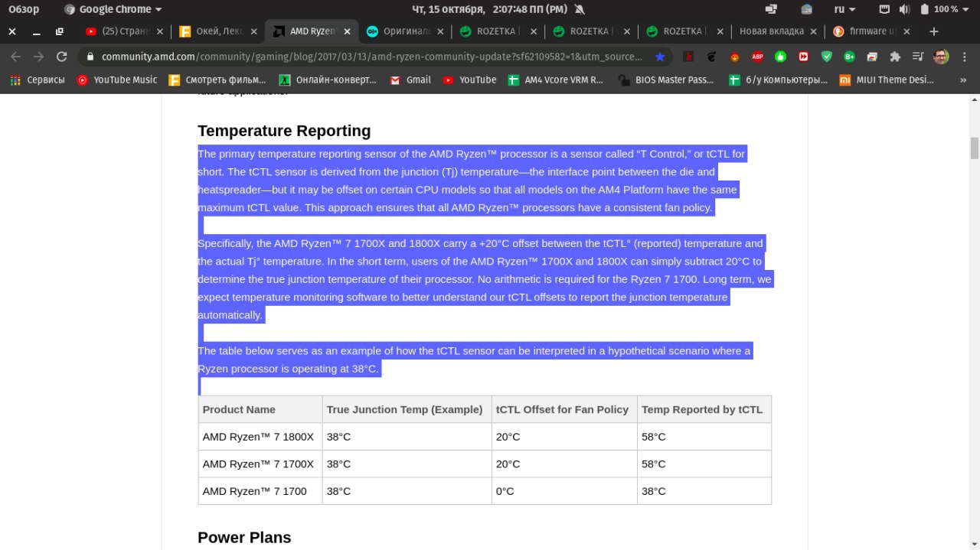
Task: Open the orange flame extension icon
Action: (734, 57)
